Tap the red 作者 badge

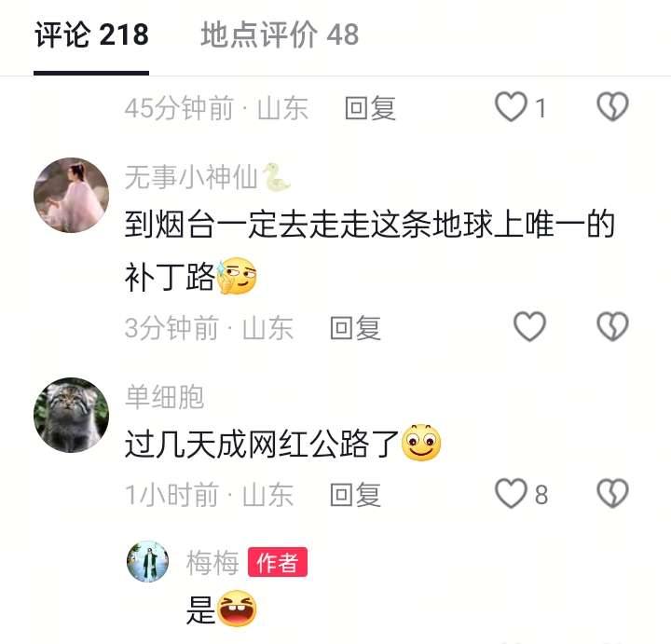point(278,562)
